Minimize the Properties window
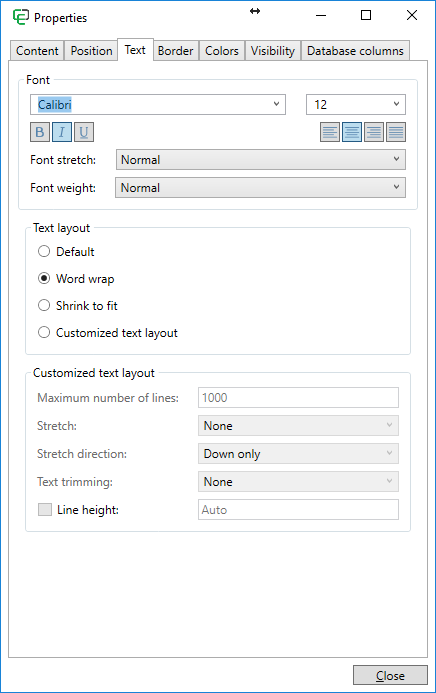Viewport: 436px width, 693px height. [321, 15]
